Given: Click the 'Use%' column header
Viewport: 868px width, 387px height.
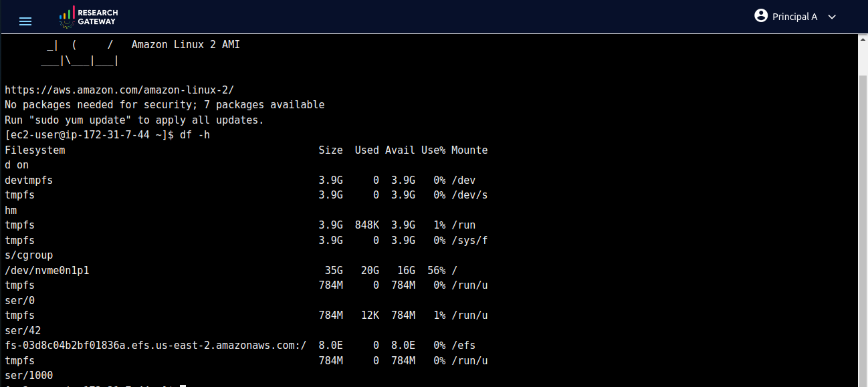Looking at the screenshot, I should pos(433,150).
